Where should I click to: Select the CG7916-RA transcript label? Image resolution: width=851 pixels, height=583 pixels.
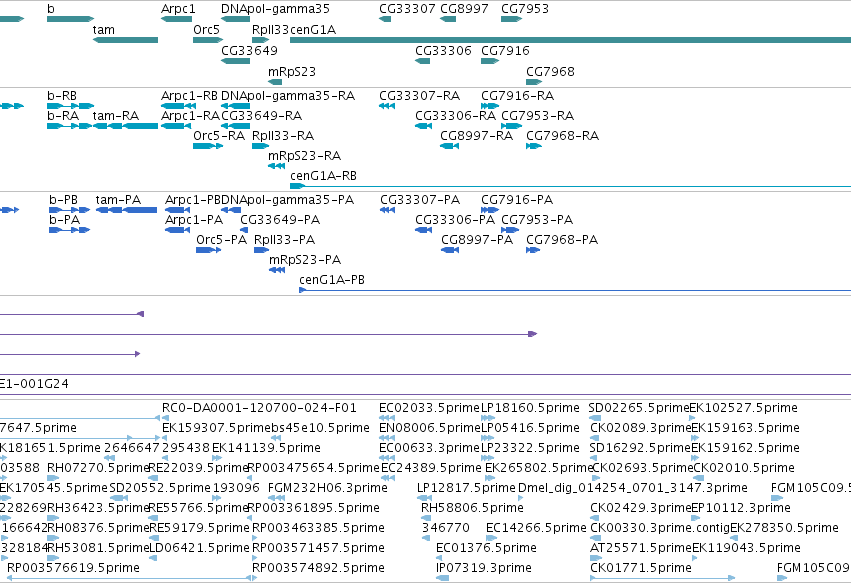click(x=518, y=96)
